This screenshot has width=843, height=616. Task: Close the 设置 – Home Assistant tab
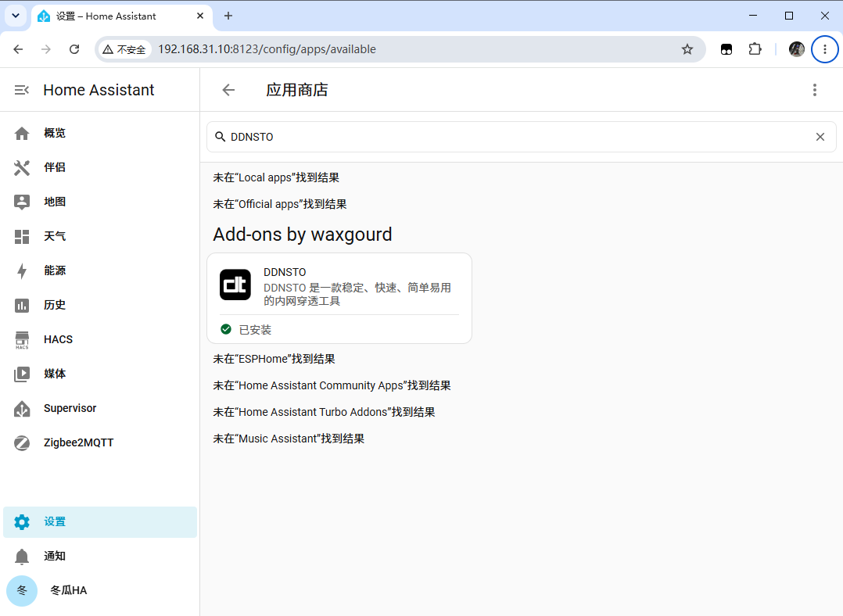pos(200,16)
